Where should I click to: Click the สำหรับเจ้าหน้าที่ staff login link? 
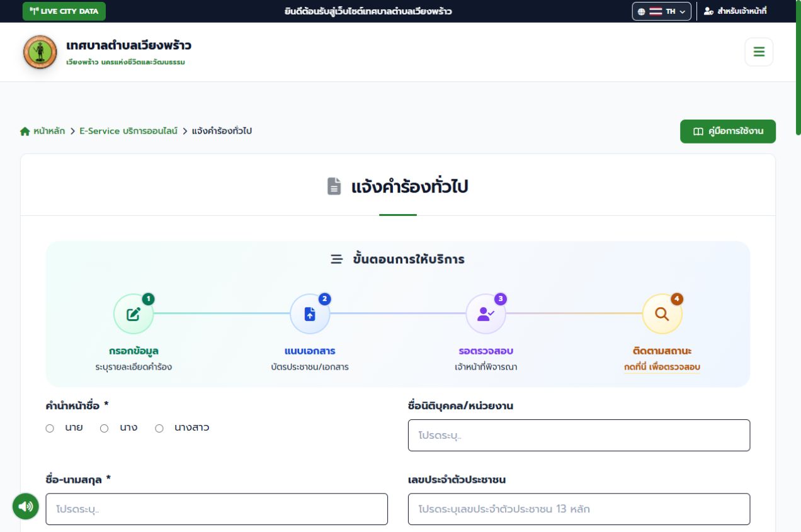[735, 11]
